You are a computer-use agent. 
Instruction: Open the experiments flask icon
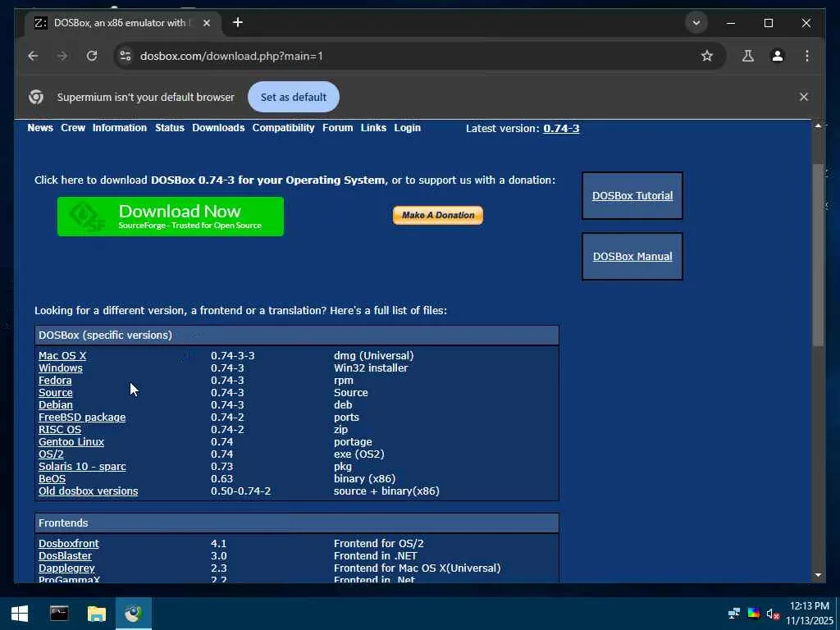748,56
